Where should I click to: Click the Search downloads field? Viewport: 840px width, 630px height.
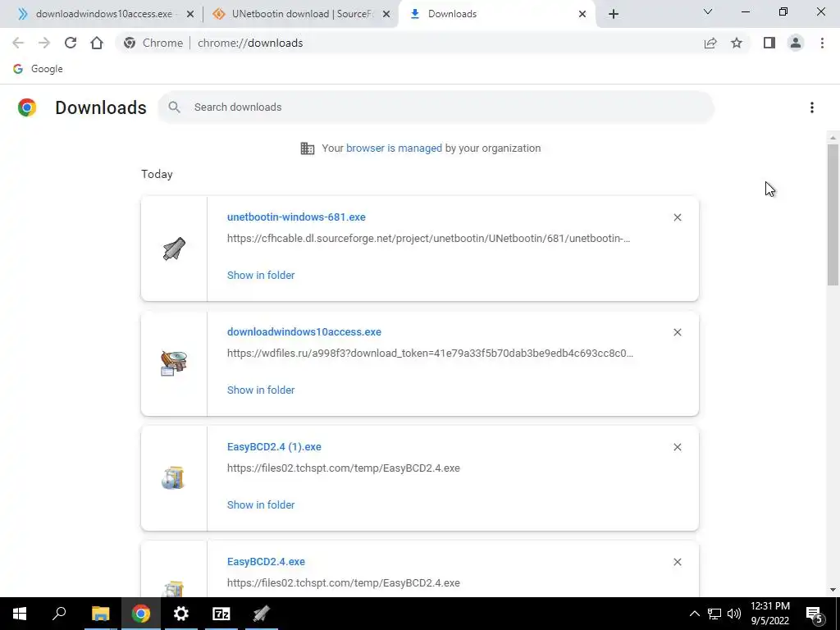coord(436,107)
